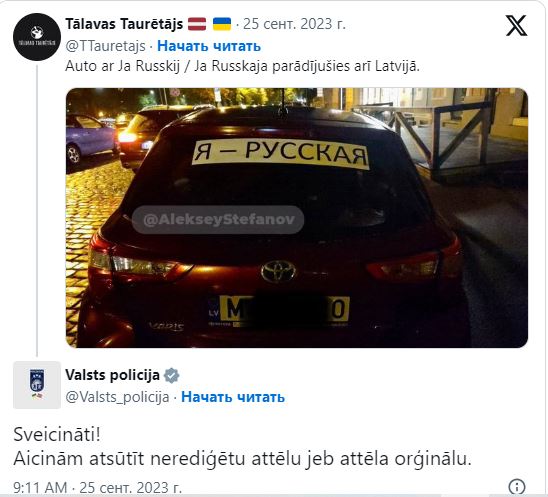Follow @Valsts_policija via Начать читать
The width and height of the screenshot is (548, 497).
click(x=233, y=397)
